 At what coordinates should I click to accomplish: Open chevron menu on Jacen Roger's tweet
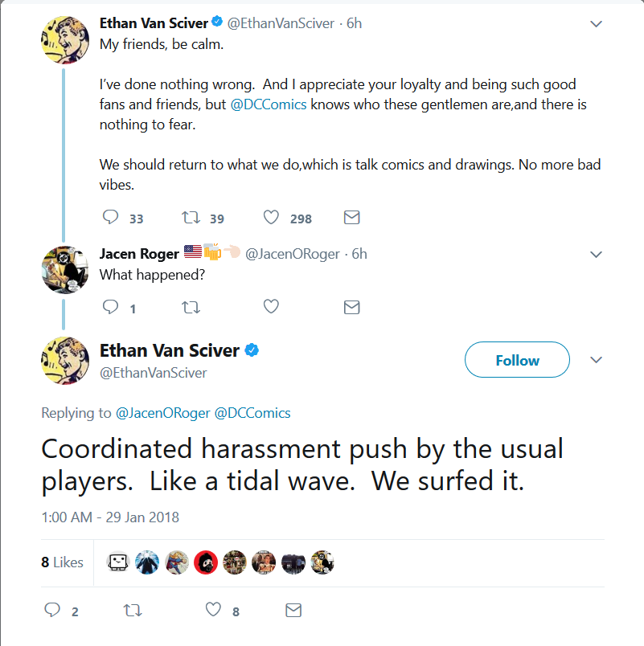pos(597,254)
